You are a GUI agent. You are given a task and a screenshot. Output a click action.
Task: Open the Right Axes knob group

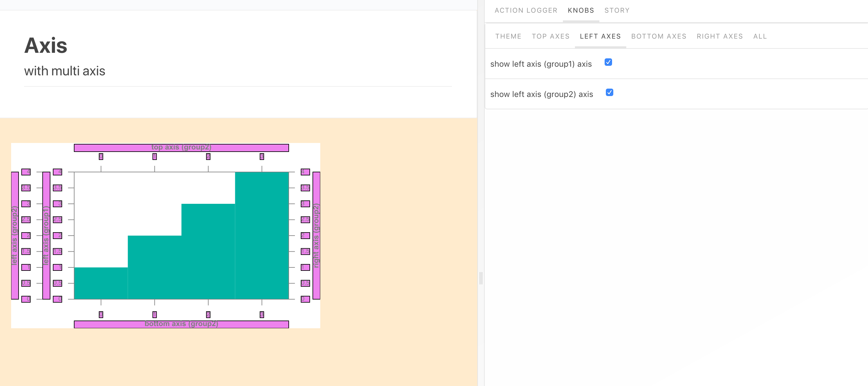[x=719, y=36]
